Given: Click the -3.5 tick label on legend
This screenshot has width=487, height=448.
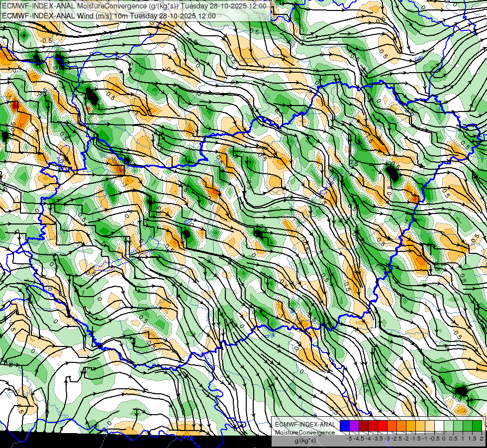Looking at the screenshot, I should (379, 439).
